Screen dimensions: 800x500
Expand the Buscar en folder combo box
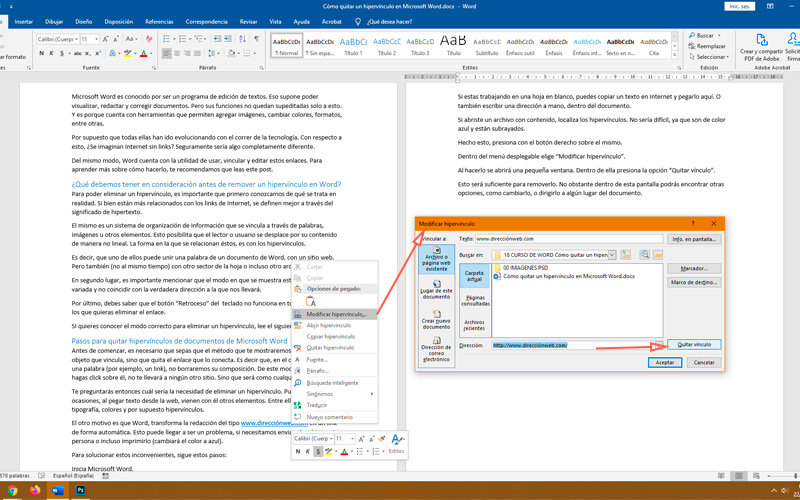click(613, 254)
